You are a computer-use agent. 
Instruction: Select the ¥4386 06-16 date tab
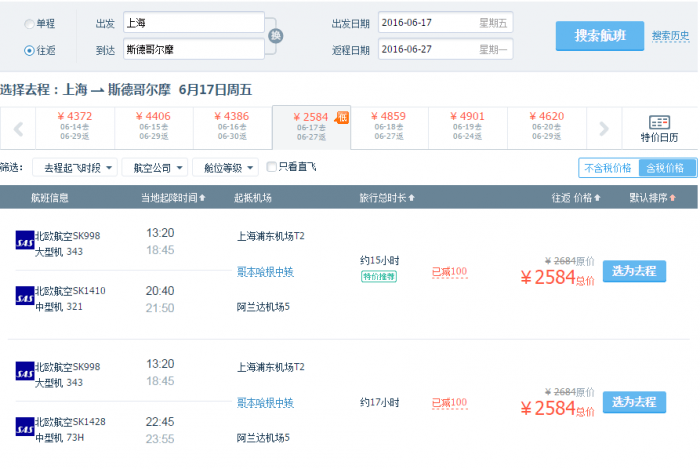(233, 126)
